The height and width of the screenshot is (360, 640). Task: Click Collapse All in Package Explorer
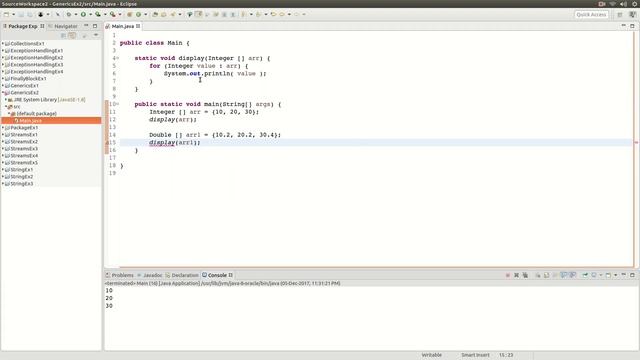point(63,36)
